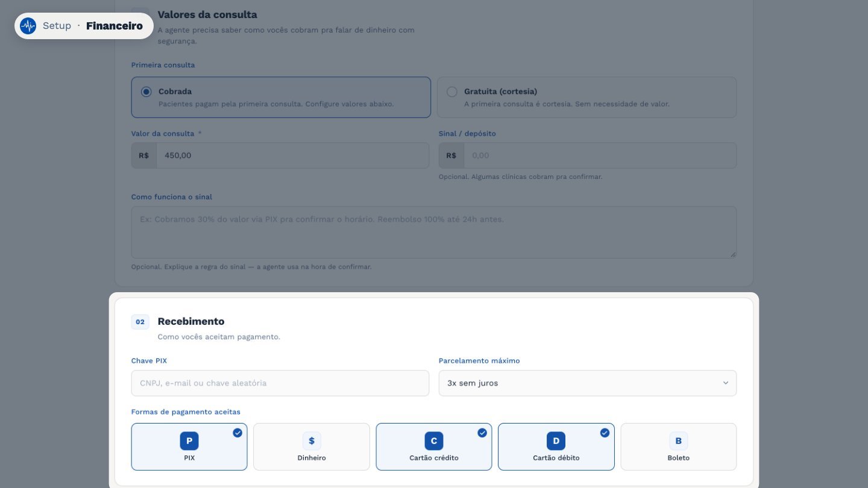
Task: Click the chevron on 3x sem juros
Action: pos(726,383)
